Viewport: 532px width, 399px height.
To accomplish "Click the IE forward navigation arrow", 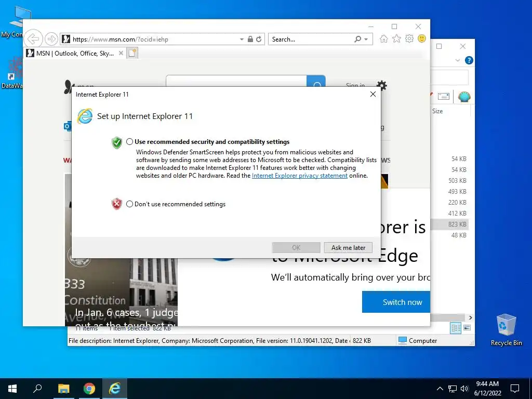I will tap(51, 39).
